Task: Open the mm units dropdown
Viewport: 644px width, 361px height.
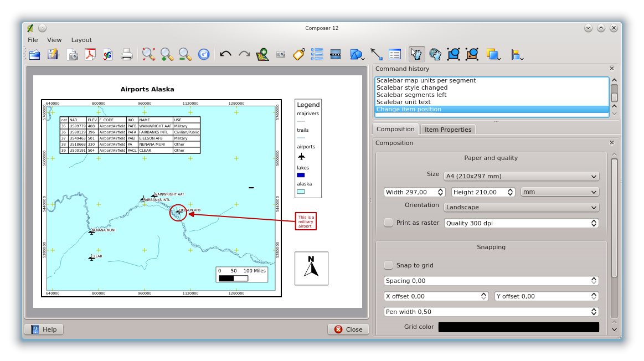Action: (559, 192)
